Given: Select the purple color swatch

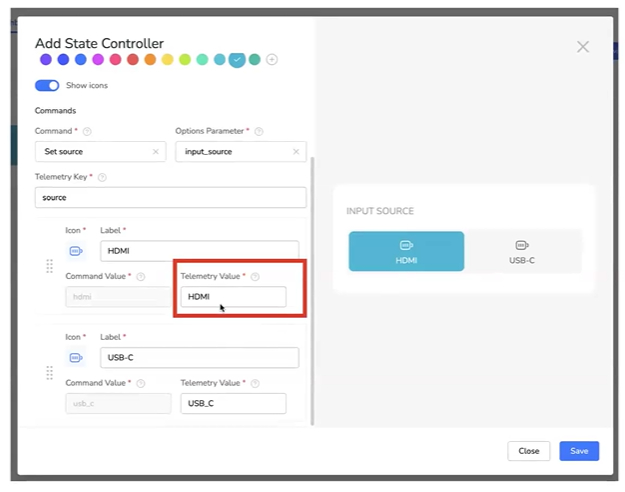Looking at the screenshot, I should [46, 60].
